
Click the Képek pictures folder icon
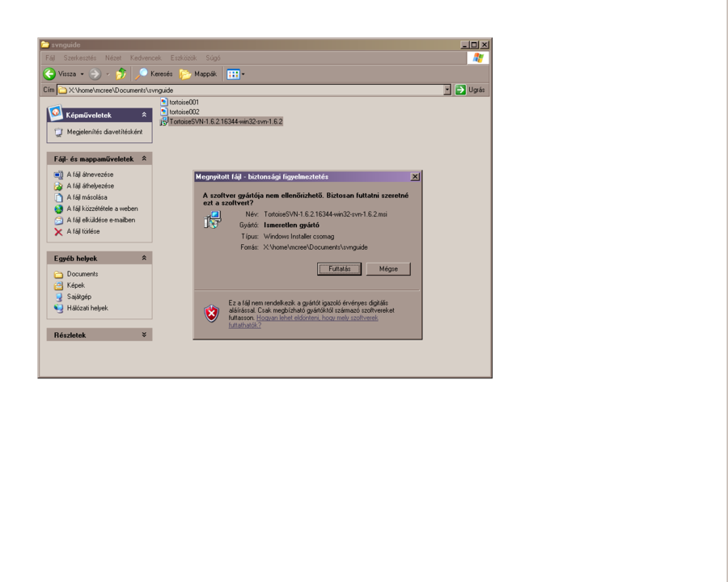[58, 285]
